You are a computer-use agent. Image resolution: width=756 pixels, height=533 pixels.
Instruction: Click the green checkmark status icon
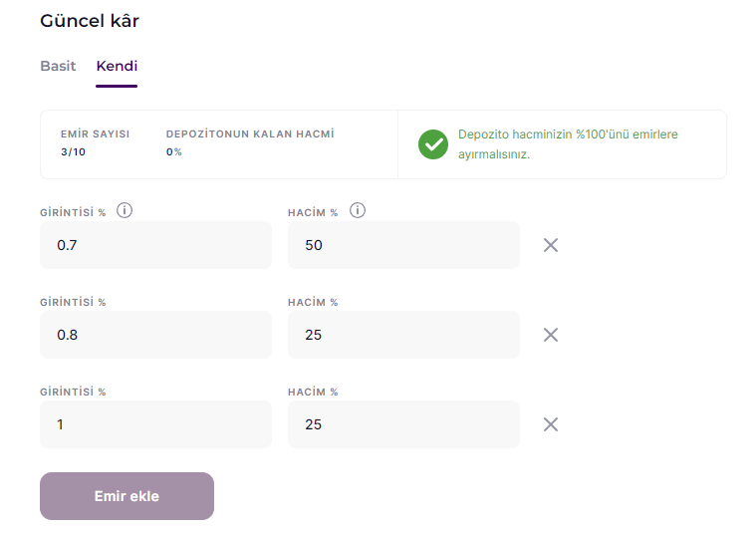point(433,144)
